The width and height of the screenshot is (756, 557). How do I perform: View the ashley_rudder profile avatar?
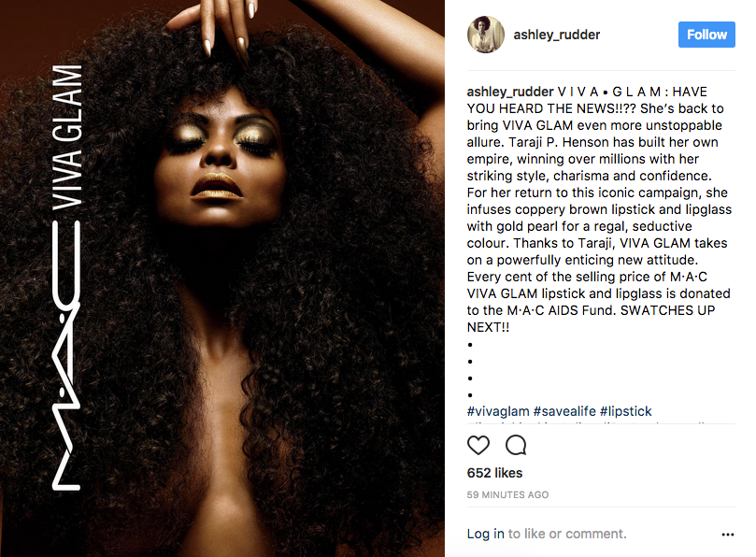pyautogui.click(x=486, y=35)
